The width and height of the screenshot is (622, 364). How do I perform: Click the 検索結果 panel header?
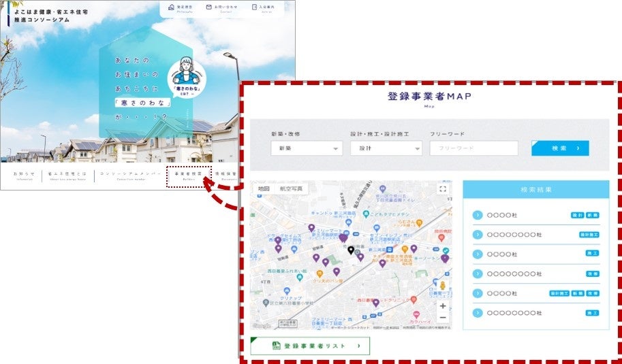[x=536, y=189]
